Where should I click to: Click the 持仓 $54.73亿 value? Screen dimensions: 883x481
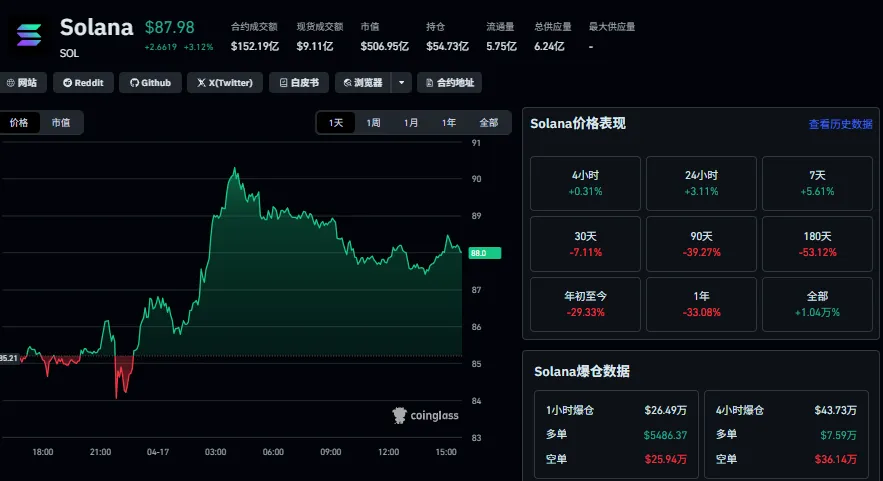tap(447, 46)
